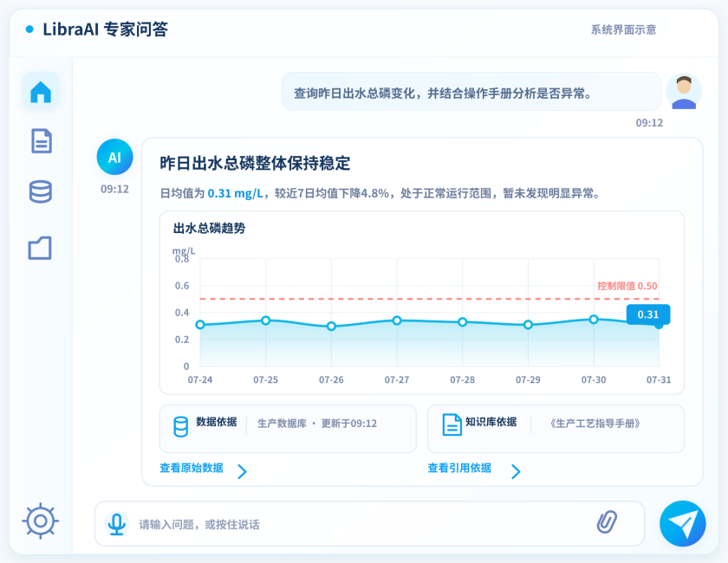Click the 07-24 x-axis date label
Image resolution: width=728 pixels, height=563 pixels.
point(200,379)
